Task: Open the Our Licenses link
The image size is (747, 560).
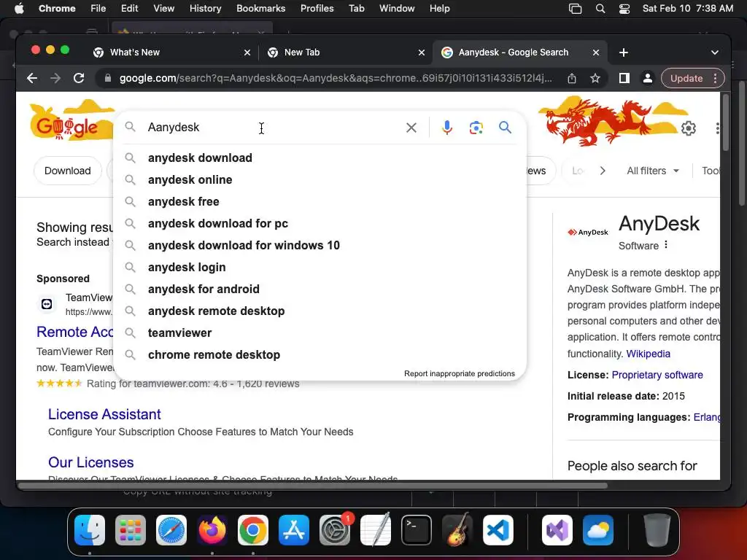Action: click(x=91, y=462)
